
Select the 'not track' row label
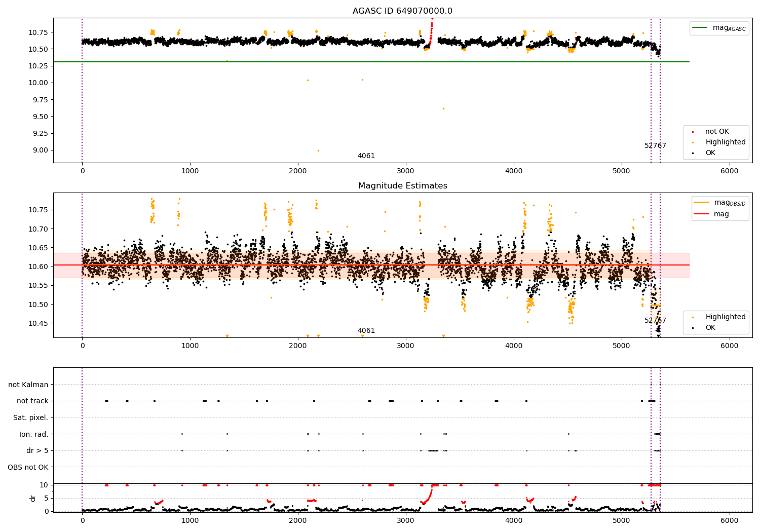[32, 401]
